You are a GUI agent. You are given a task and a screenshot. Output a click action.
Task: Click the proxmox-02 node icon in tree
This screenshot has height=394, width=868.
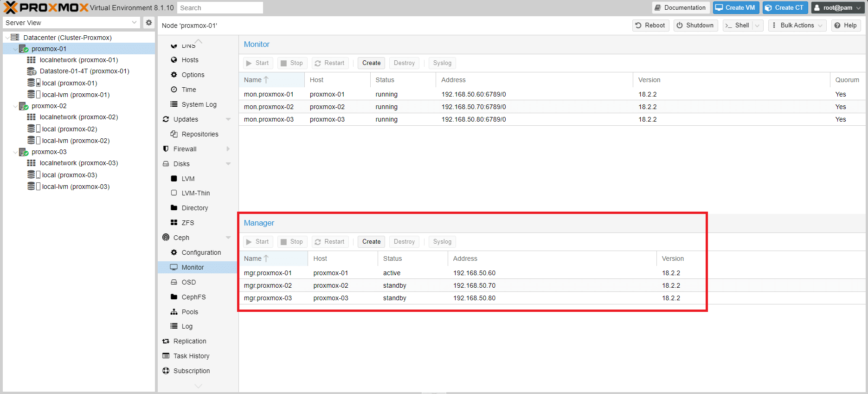[24, 106]
